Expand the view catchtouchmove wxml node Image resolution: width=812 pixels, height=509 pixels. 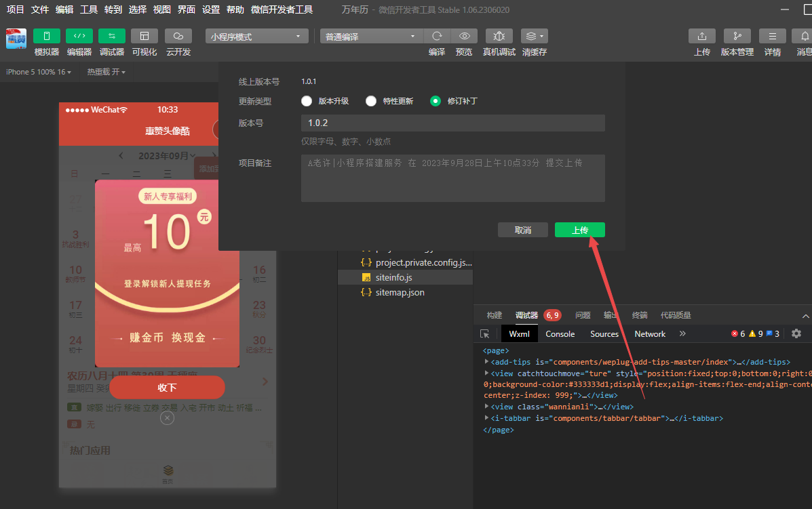coord(486,373)
